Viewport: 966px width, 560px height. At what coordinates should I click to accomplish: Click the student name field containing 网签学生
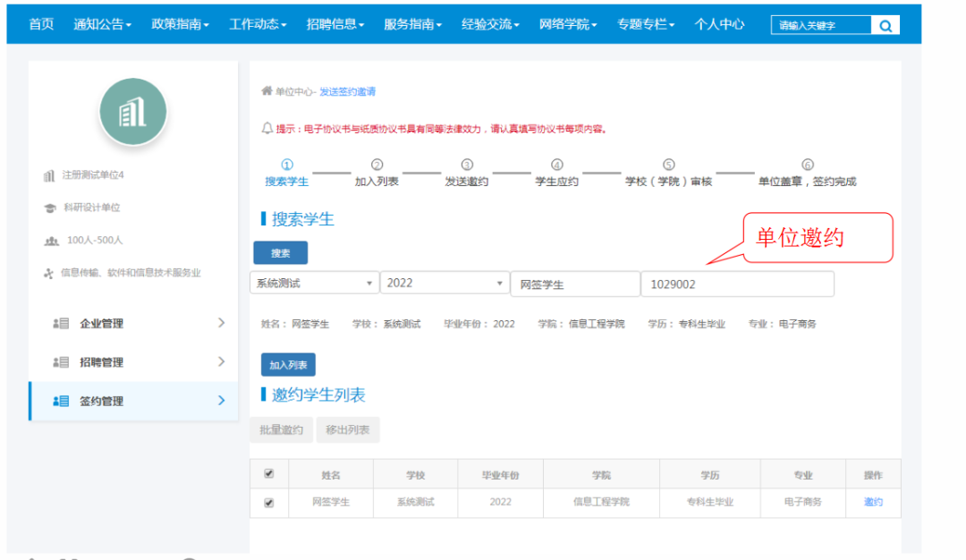(x=575, y=284)
